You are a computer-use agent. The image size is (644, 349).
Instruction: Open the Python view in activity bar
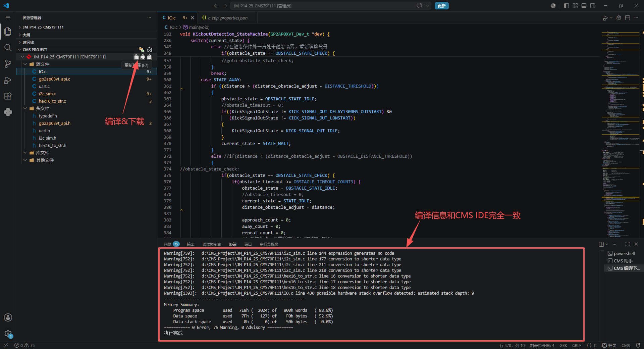tap(8, 112)
